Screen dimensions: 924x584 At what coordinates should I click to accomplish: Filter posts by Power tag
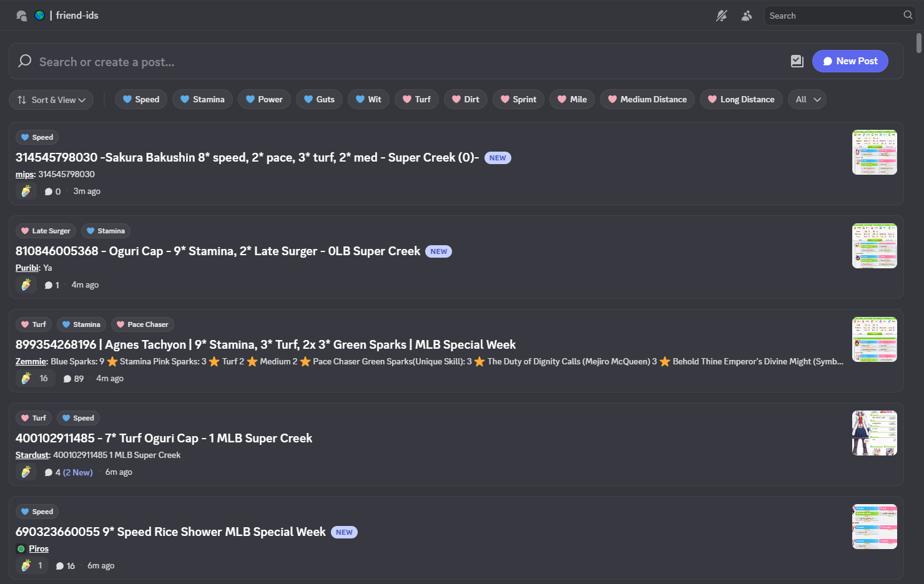264,99
